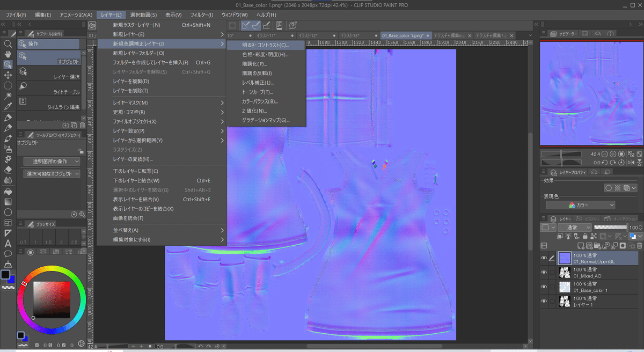Select the Hand move tool
Viewport: 644px width, 352px height.
pyautogui.click(x=8, y=54)
